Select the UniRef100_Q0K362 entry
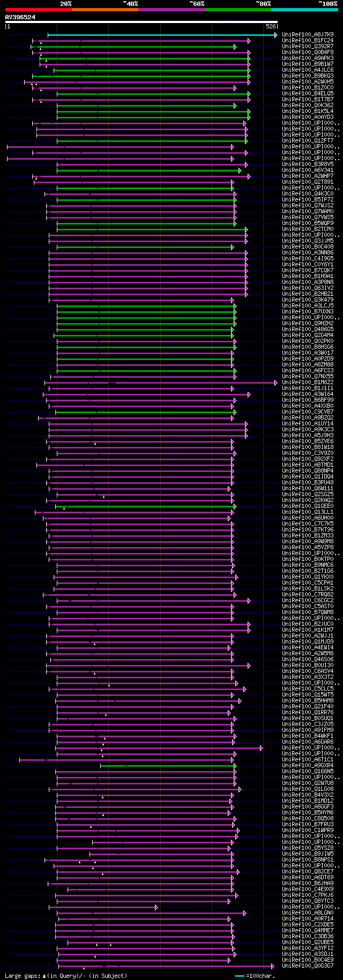The image size is (343, 980). [308, 106]
